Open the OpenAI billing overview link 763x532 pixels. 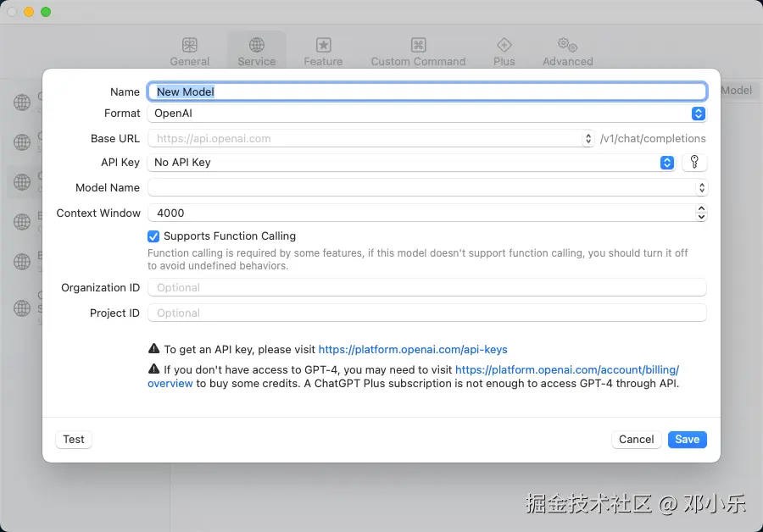567,370
